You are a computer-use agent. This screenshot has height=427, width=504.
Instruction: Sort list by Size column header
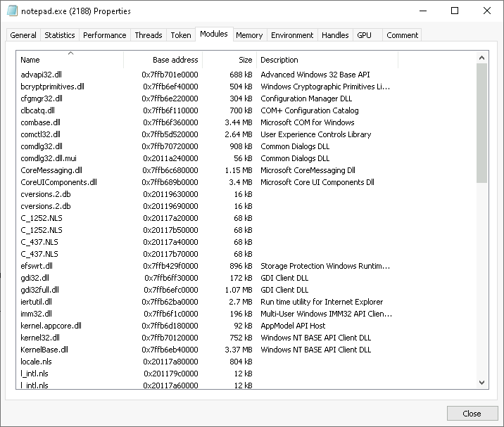(229, 60)
